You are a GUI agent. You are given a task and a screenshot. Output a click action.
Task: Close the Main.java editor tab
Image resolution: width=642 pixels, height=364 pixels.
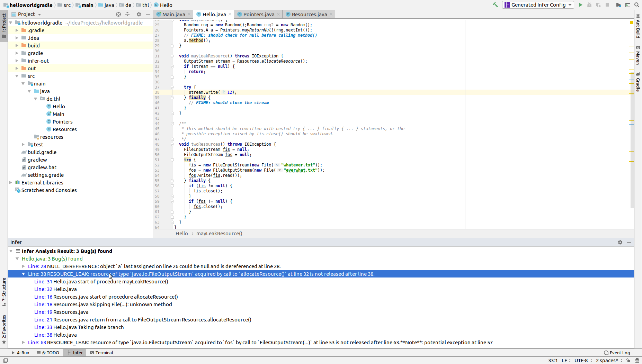(x=189, y=14)
